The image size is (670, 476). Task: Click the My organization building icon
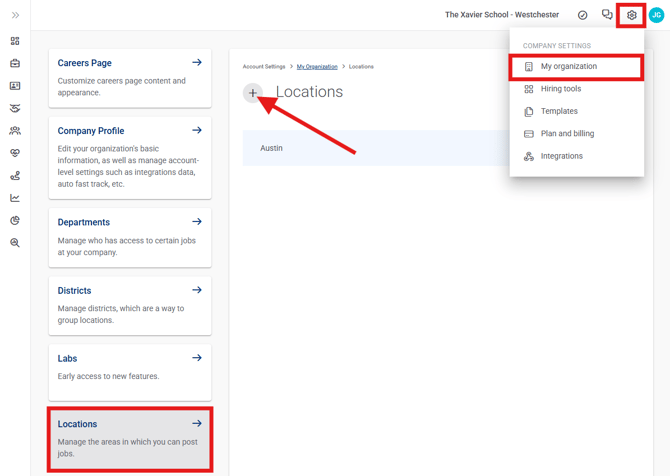click(529, 67)
